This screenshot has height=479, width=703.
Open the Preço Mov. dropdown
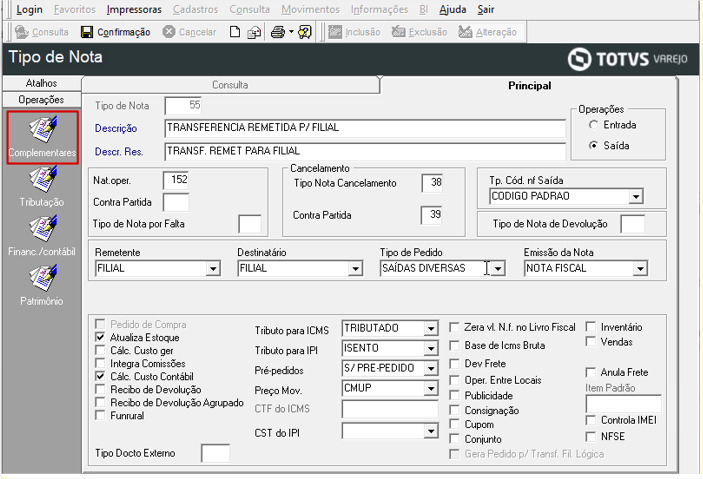pos(431,388)
